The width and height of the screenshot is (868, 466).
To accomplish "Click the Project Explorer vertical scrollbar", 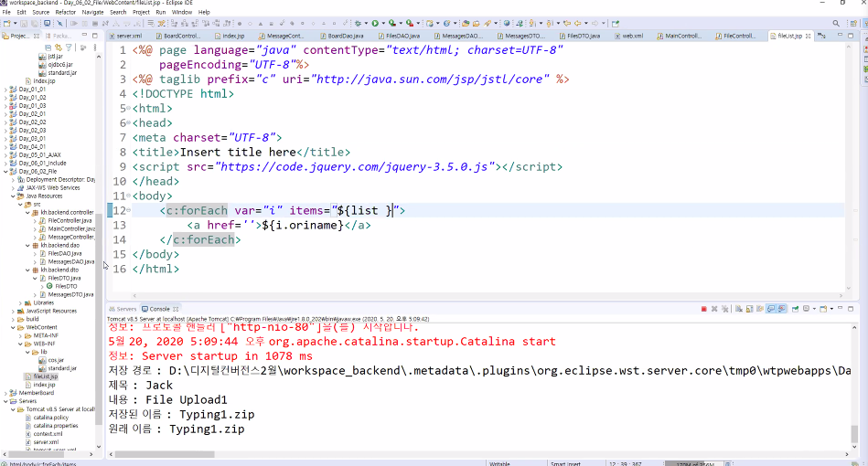I will tap(99, 318).
